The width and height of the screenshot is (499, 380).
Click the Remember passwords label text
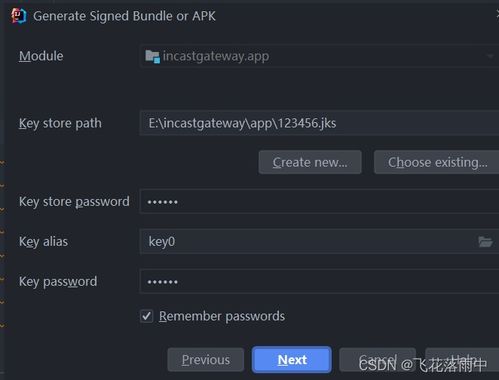click(222, 316)
